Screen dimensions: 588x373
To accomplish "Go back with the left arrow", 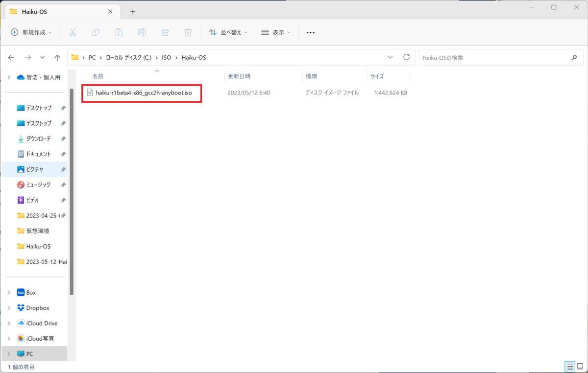I will [11, 57].
